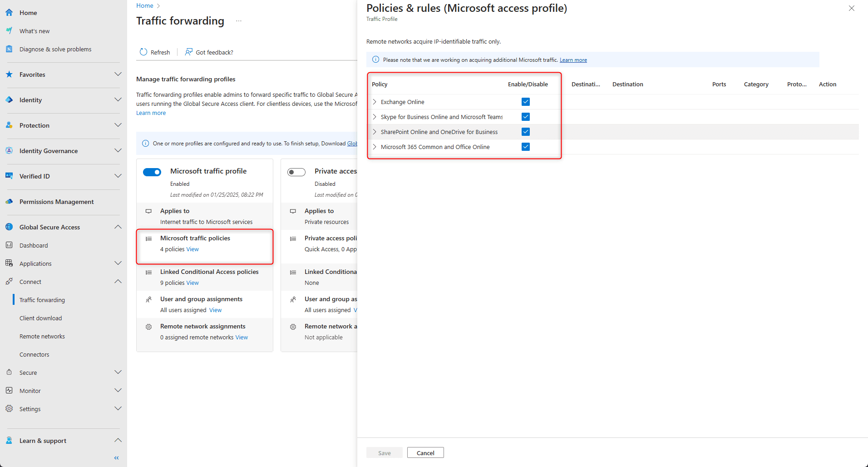Click the Identity diamond icon
868x467 pixels.
point(9,99)
